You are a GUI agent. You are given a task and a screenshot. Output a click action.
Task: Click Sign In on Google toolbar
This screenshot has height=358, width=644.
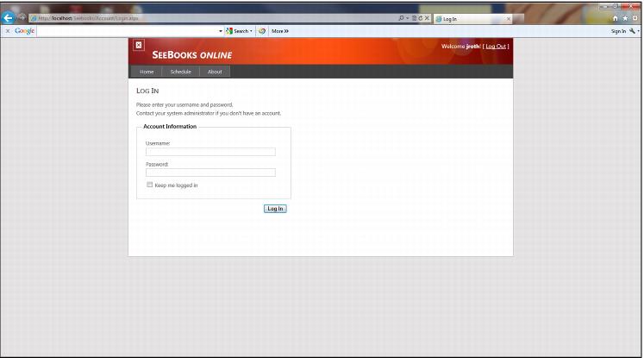(618, 31)
